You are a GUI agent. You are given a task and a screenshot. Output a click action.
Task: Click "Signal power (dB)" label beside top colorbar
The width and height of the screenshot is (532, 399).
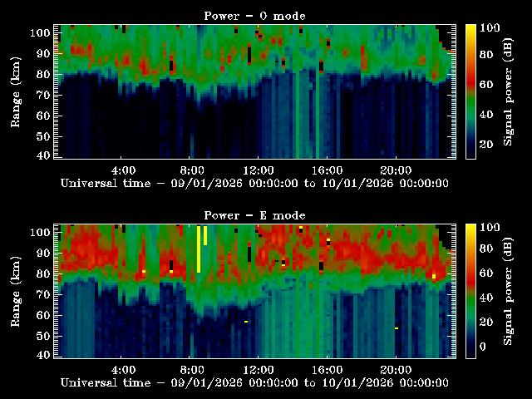pos(508,91)
